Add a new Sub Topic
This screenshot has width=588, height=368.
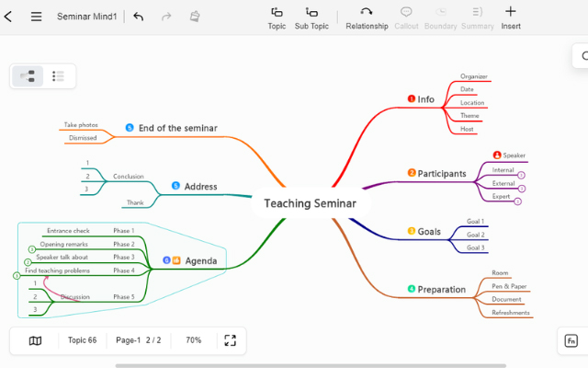(x=311, y=18)
